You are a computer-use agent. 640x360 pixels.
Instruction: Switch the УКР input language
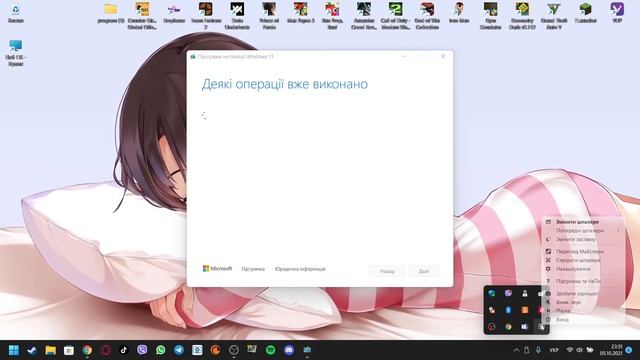coord(554,350)
